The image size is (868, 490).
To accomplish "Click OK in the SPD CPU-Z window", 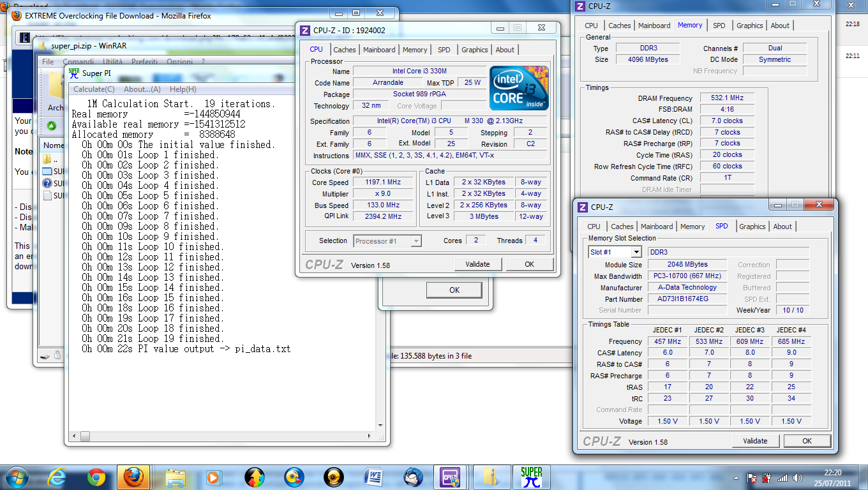I will tap(807, 441).
